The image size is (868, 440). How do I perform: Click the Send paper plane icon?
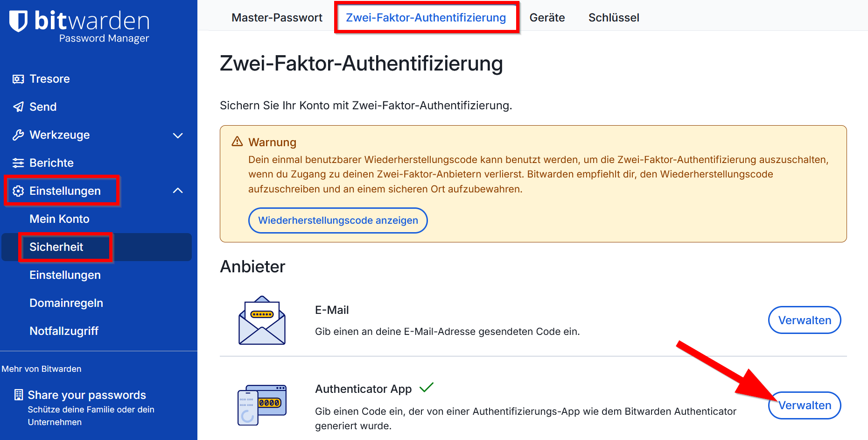point(18,107)
